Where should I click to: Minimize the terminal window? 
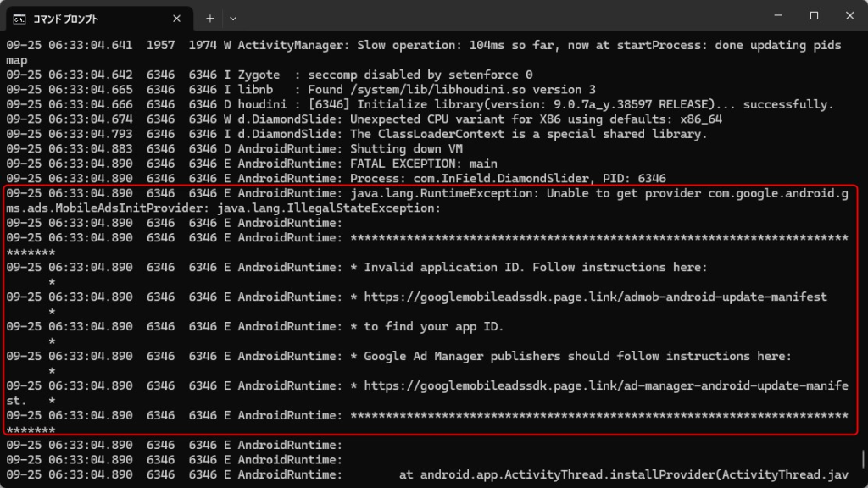775,16
